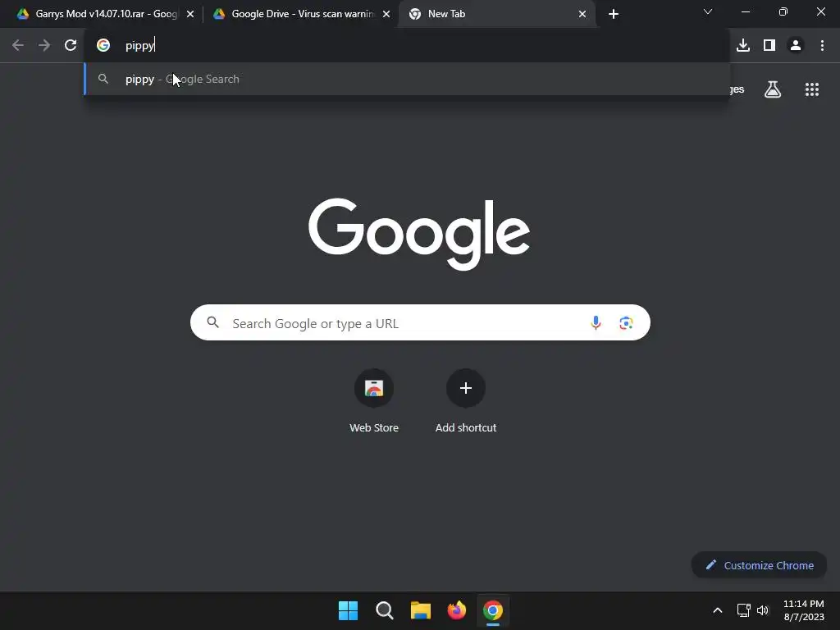Open network status tray icon
The image size is (840, 630).
743,610
